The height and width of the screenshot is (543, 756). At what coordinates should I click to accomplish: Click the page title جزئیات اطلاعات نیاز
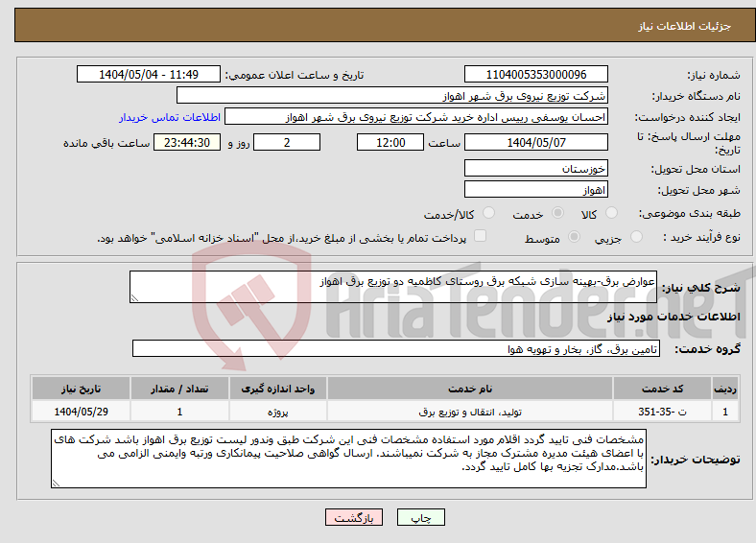coord(684,26)
